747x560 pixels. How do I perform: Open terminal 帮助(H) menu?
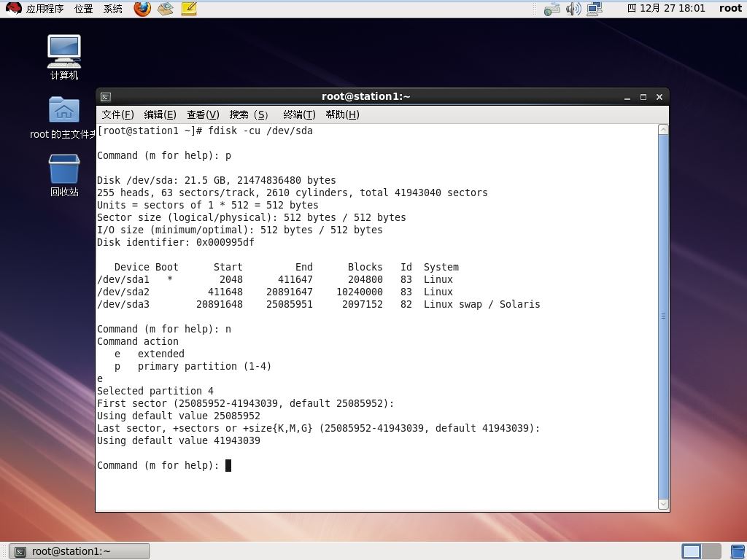pos(342,114)
